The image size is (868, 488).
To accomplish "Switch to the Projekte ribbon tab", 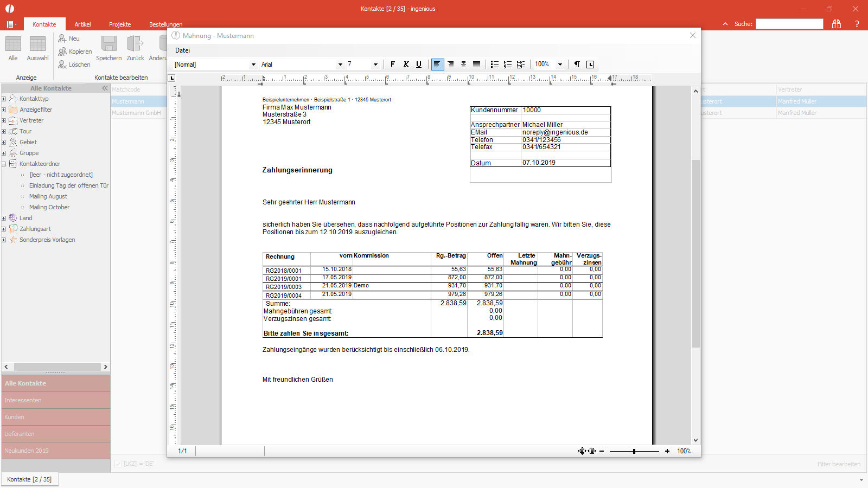I will pyautogui.click(x=120, y=24).
